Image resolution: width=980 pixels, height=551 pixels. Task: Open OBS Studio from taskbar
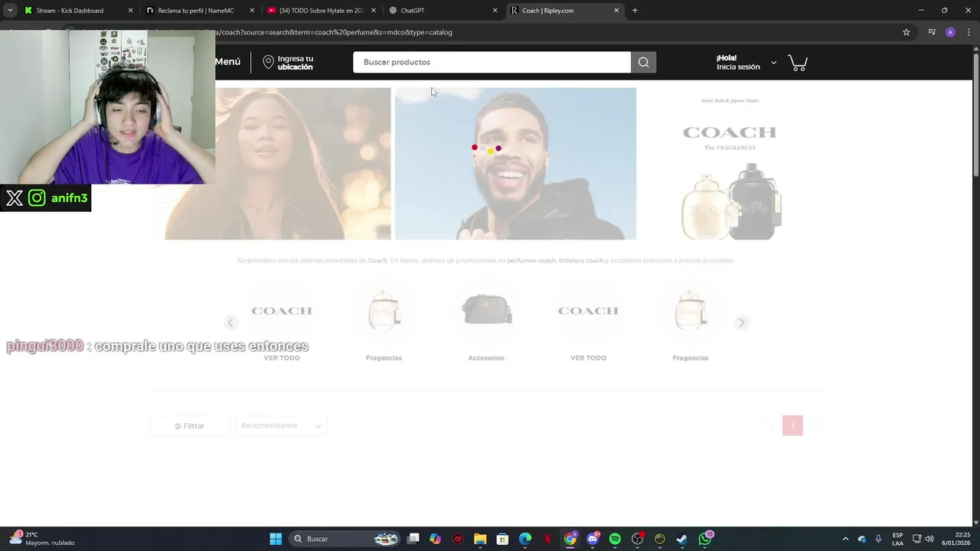coord(637,539)
